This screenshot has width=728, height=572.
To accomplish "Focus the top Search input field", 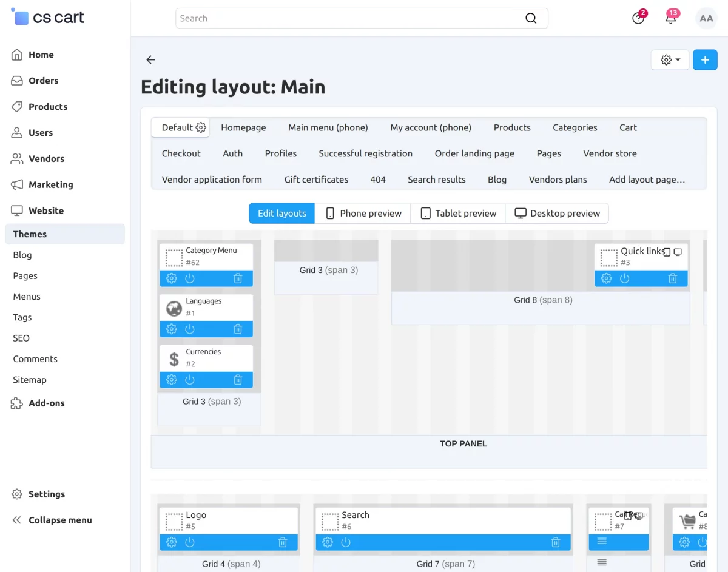I will (x=362, y=18).
